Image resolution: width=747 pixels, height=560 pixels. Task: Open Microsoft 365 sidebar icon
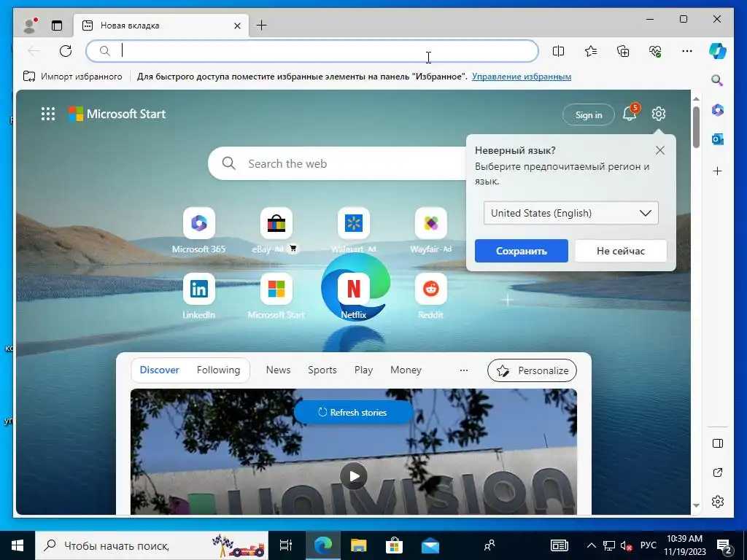(x=718, y=111)
